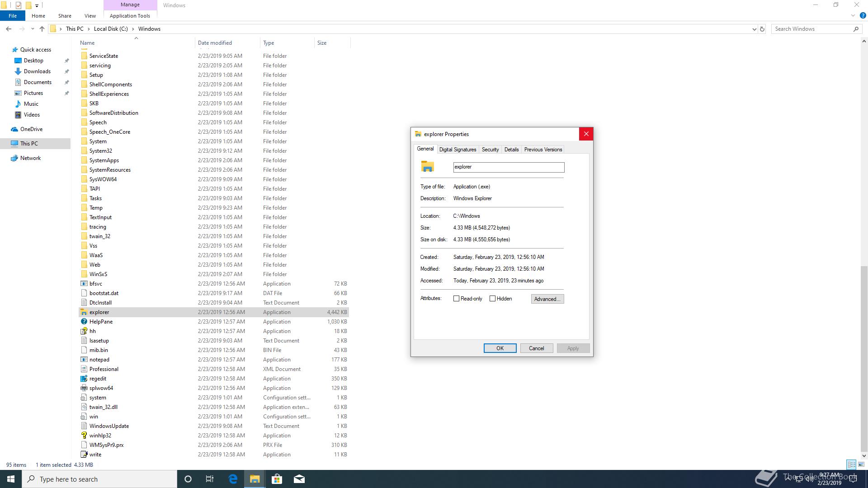Viewport: 868px width, 488px height.
Task: Click the notepad application icon
Action: click(84, 360)
